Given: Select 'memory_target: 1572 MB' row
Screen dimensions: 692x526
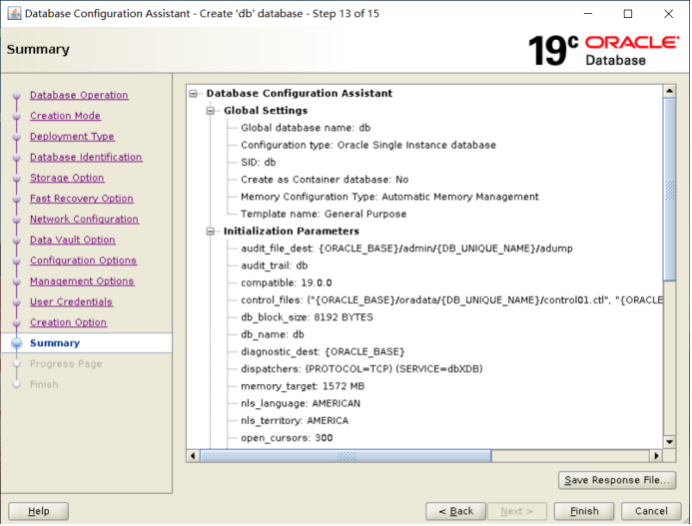Looking at the screenshot, I should (x=302, y=387).
